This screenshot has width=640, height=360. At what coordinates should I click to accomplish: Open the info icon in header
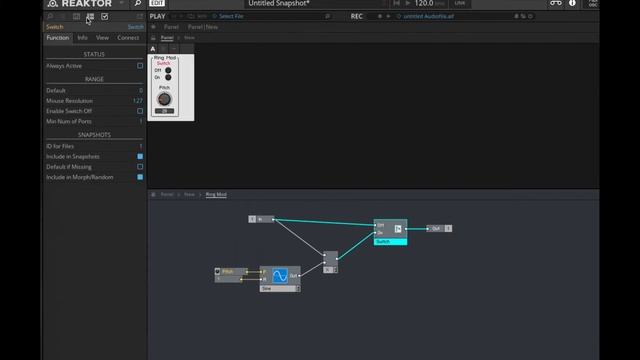(x=572, y=3)
